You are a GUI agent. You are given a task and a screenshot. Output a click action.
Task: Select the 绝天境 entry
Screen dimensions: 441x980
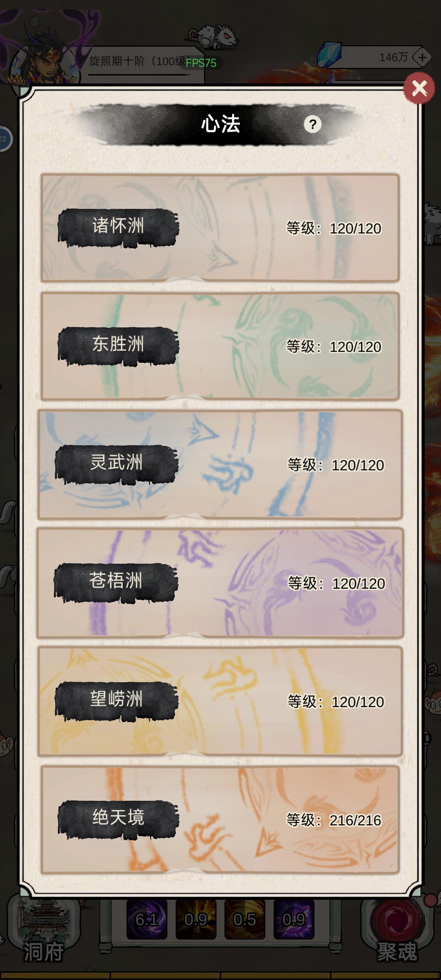(x=220, y=820)
